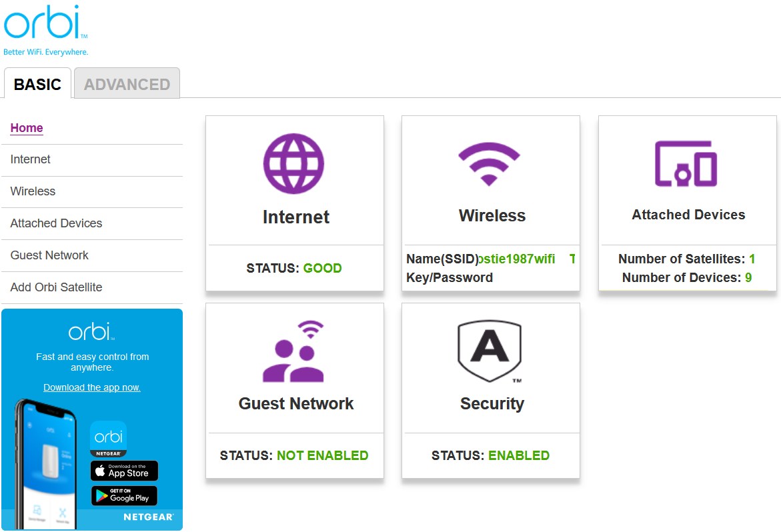Screen dimensions: 781x532
Task: Click the Key/Password label
Action: click(450, 278)
